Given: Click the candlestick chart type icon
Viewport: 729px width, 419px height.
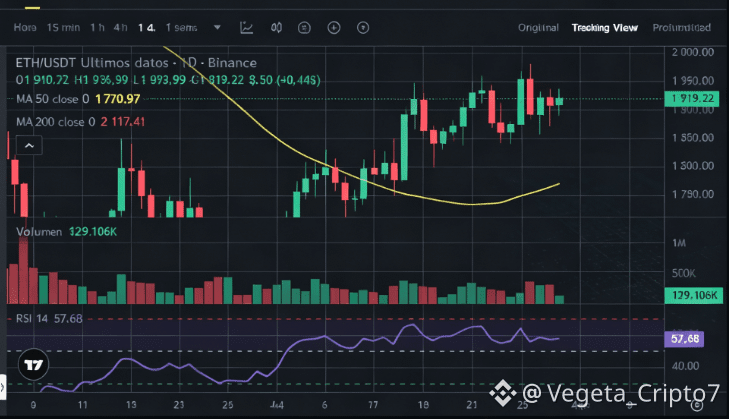Looking at the screenshot, I should (x=276, y=27).
